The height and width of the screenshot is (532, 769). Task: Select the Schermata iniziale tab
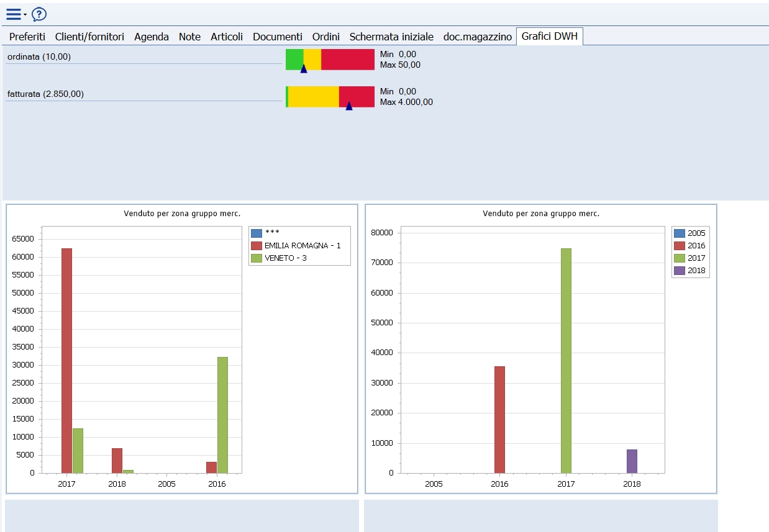(x=391, y=37)
